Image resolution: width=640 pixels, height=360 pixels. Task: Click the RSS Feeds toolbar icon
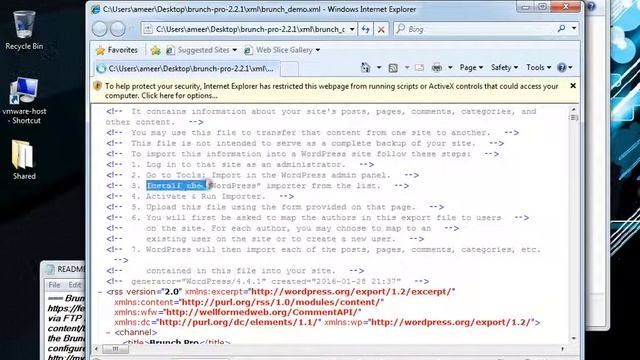point(393,68)
